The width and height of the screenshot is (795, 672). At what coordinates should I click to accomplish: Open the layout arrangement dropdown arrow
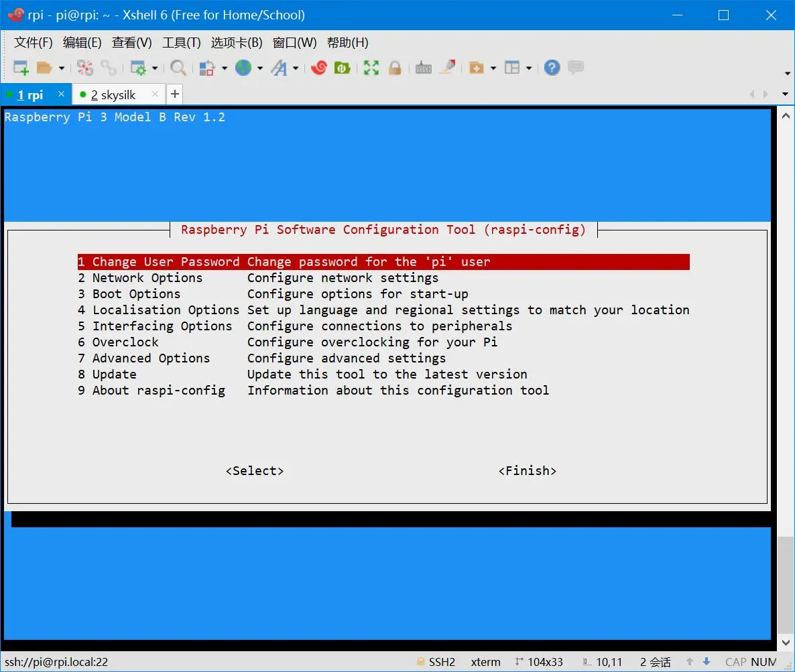point(529,68)
